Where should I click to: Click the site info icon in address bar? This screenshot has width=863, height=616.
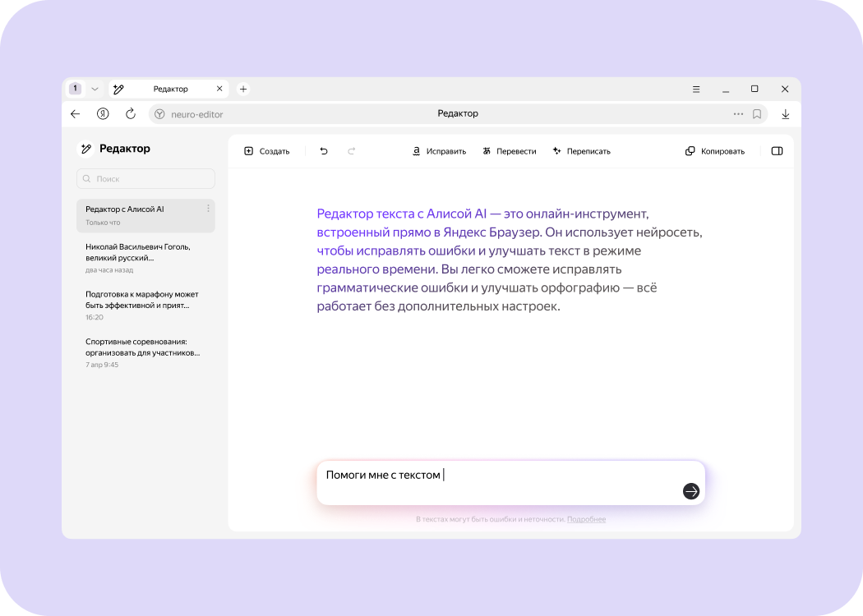(159, 114)
